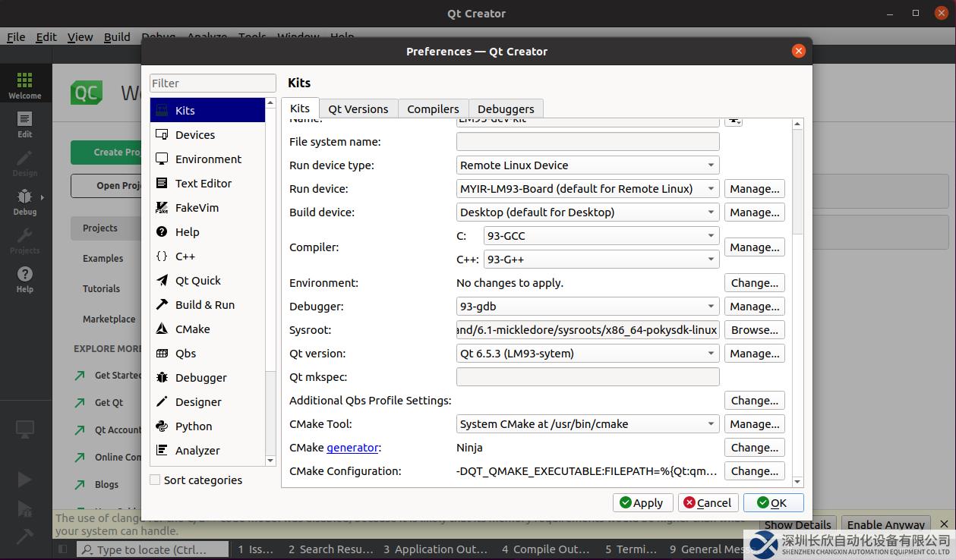Screen dimensions: 956x560
Task: Click the Run play button in the main window
Action: click(x=24, y=479)
